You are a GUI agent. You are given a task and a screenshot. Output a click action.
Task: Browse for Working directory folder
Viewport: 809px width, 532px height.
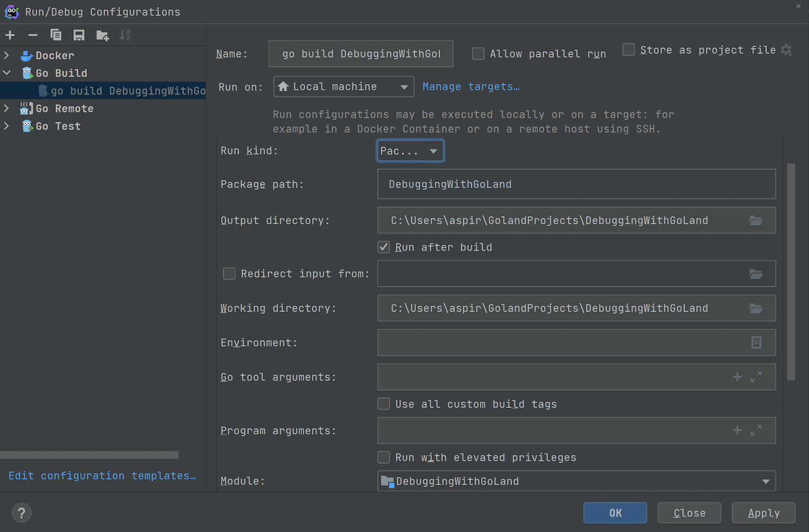pos(756,308)
